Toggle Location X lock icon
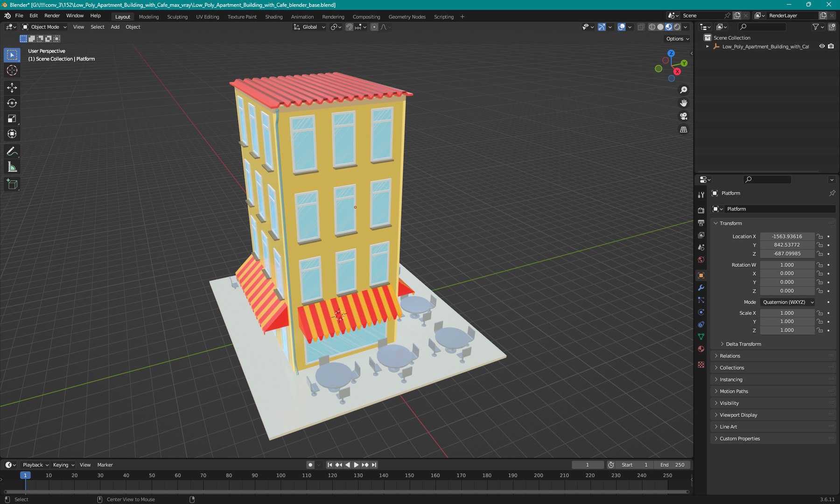The image size is (840, 504). 820,237
